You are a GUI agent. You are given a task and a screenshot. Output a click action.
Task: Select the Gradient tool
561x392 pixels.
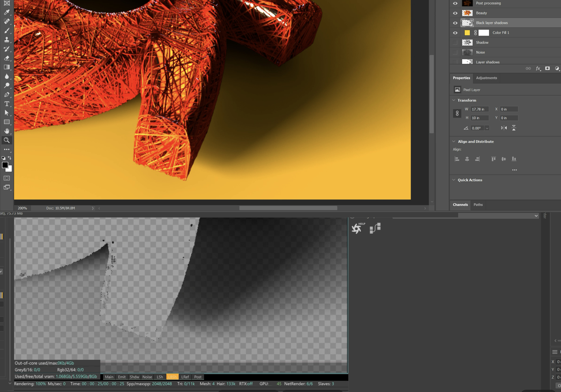pyautogui.click(x=7, y=67)
